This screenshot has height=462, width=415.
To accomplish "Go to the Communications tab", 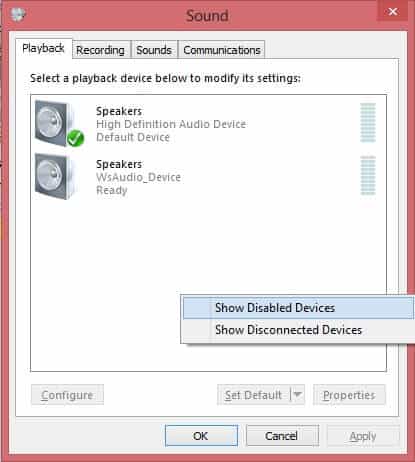I will [222, 50].
